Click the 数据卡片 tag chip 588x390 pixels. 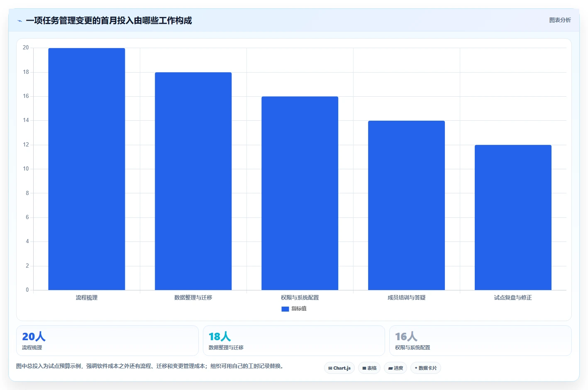426,368
